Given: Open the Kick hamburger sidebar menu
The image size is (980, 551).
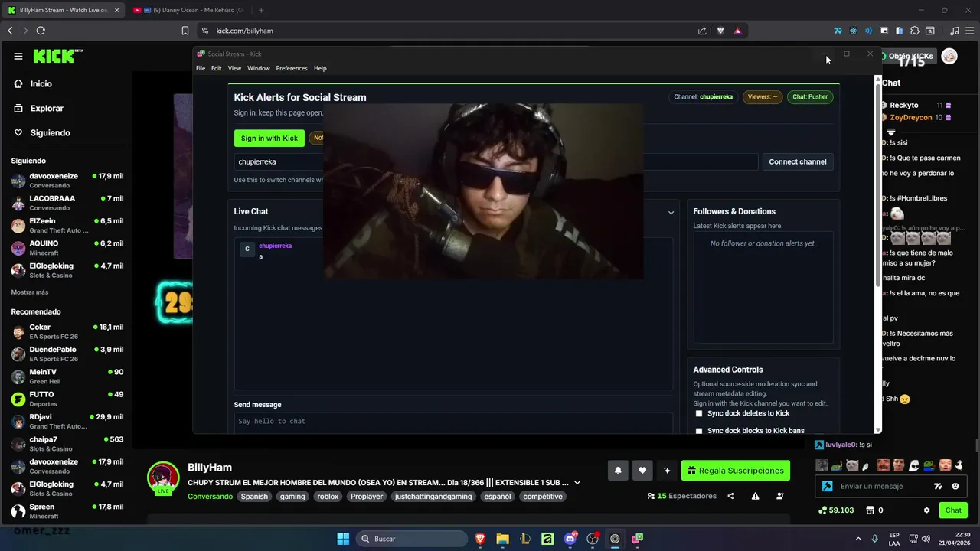Looking at the screenshot, I should (x=18, y=56).
